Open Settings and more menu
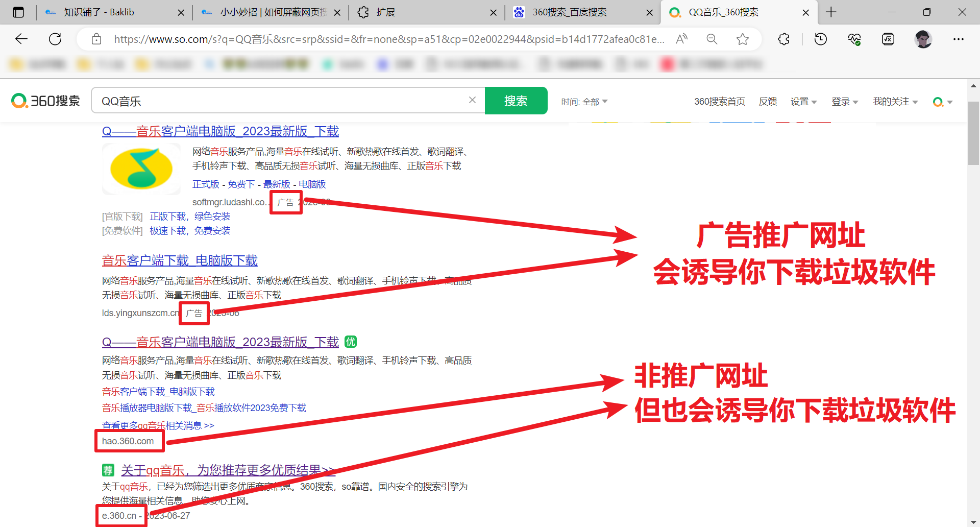 pos(959,39)
